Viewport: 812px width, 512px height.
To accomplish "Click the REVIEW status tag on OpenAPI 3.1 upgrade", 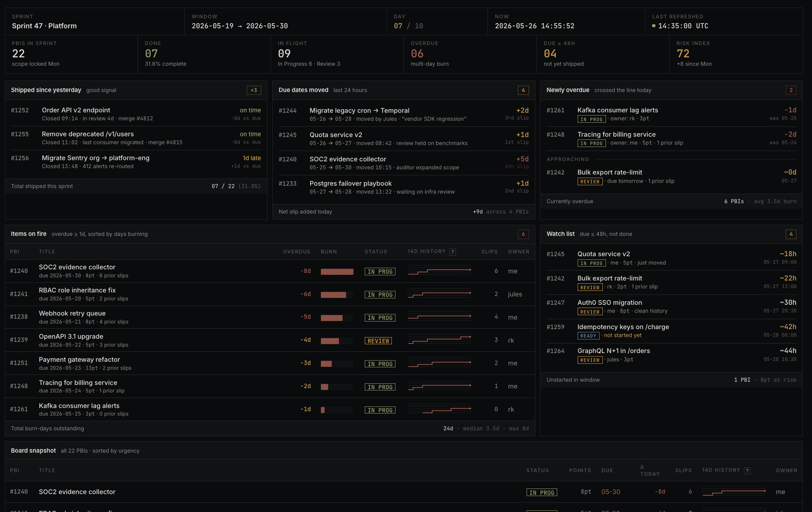I will [378, 341].
